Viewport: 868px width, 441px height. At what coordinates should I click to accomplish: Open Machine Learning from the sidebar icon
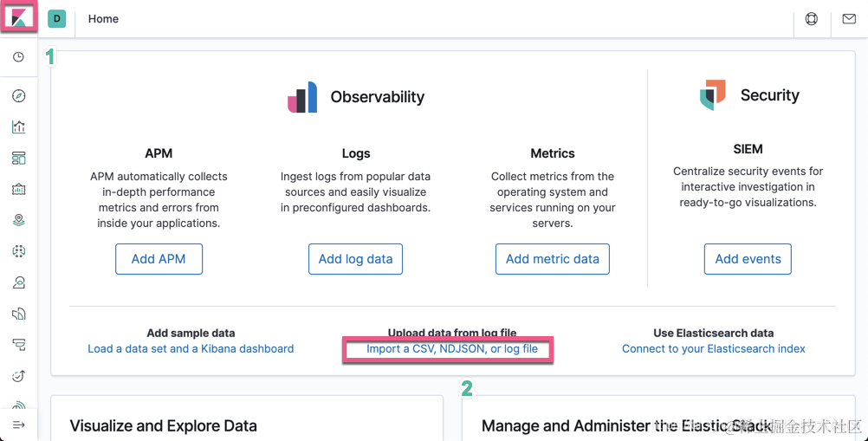pos(18,251)
